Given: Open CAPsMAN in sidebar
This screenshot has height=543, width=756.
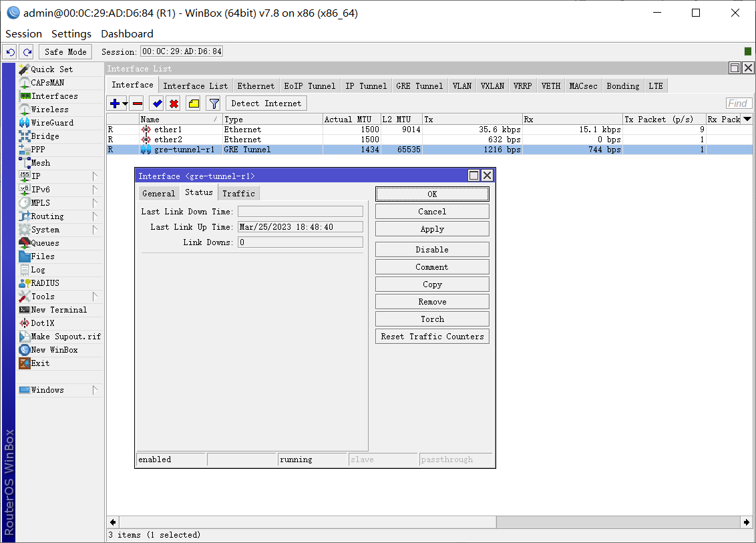Looking at the screenshot, I should (x=61, y=83).
